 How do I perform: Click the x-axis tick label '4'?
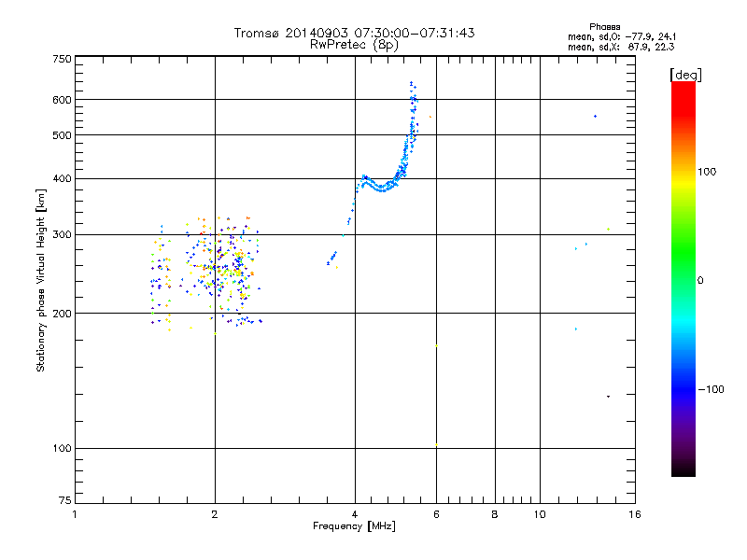point(355,514)
